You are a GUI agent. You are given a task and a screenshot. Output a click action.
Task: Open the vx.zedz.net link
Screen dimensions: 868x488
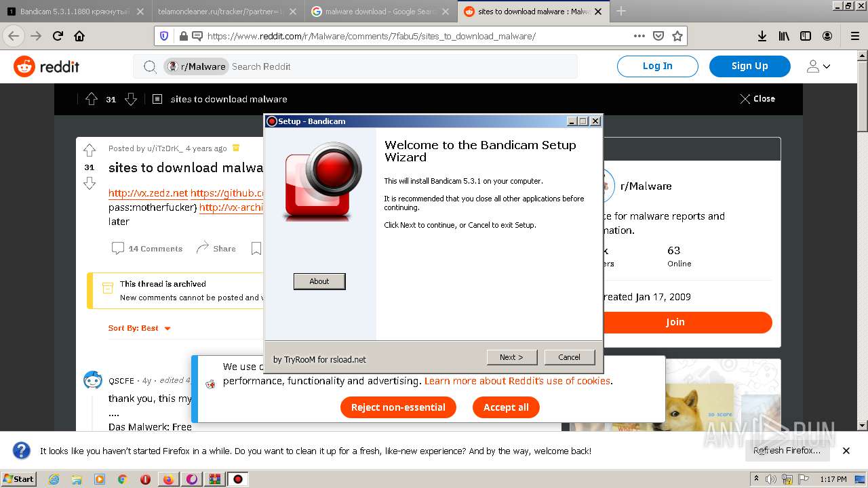(x=148, y=193)
